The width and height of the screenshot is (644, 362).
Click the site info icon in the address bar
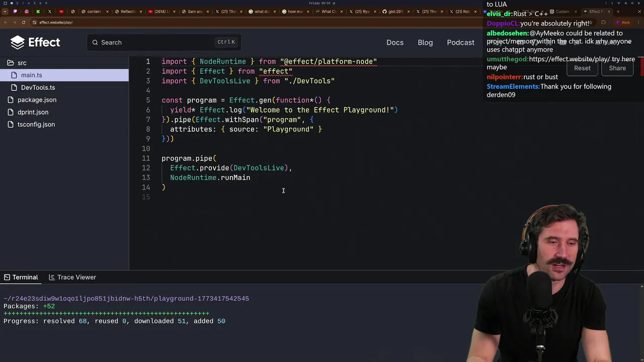[35, 22]
